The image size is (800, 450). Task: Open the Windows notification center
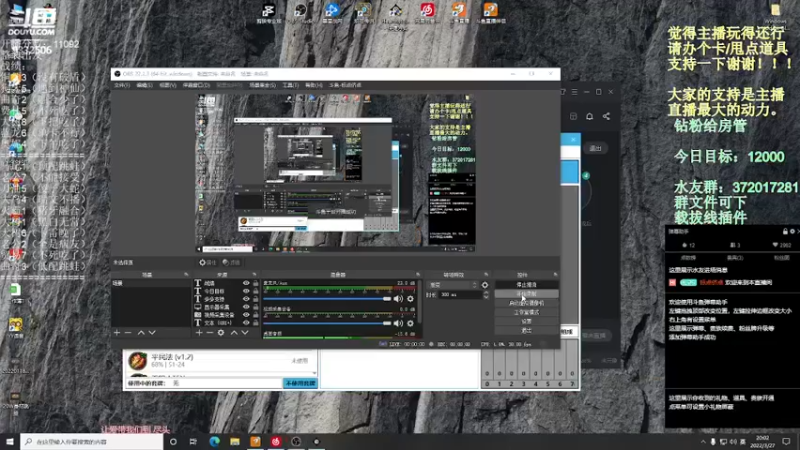click(786, 441)
